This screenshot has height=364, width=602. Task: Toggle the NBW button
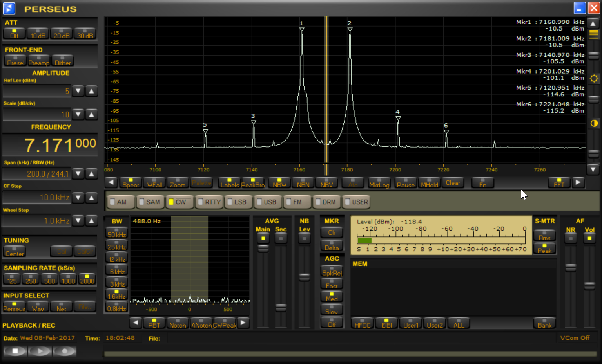pos(279,183)
